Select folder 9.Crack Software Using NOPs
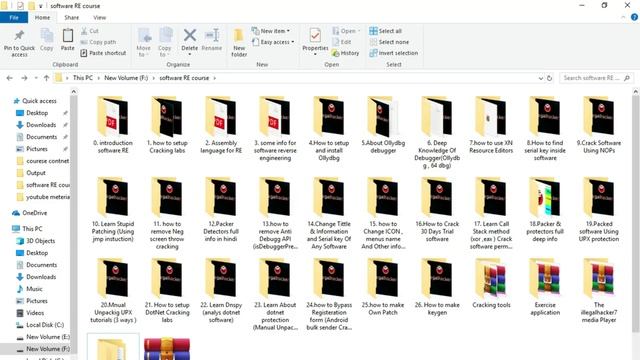The image size is (640, 360). [599, 125]
